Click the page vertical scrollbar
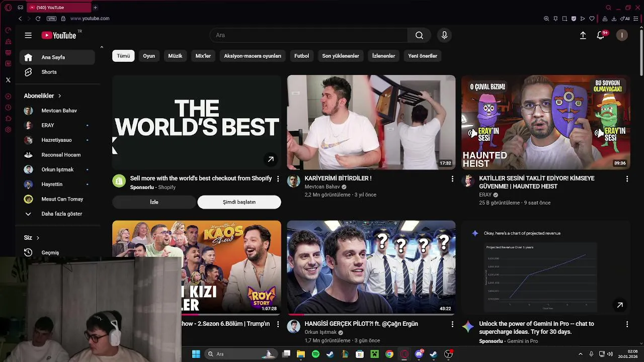This screenshot has height=362, width=644. (641, 52)
